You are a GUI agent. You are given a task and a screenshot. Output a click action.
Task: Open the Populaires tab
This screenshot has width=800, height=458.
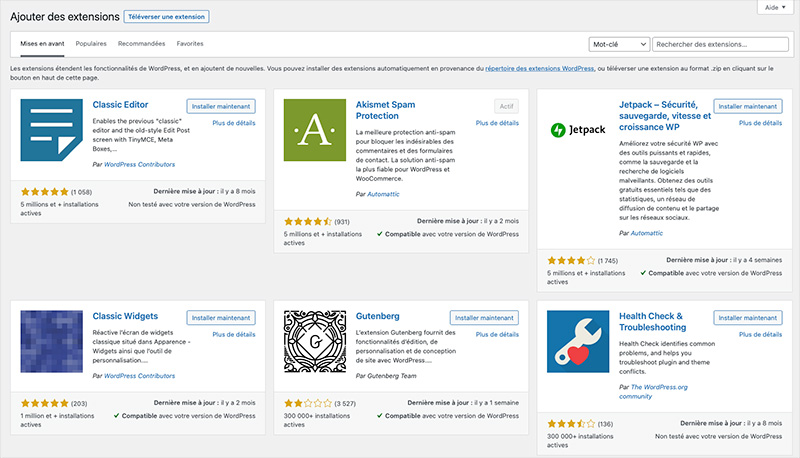click(x=91, y=44)
